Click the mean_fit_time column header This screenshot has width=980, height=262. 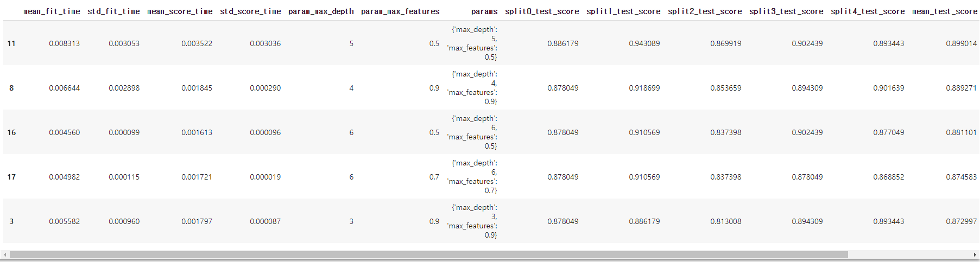(x=52, y=11)
